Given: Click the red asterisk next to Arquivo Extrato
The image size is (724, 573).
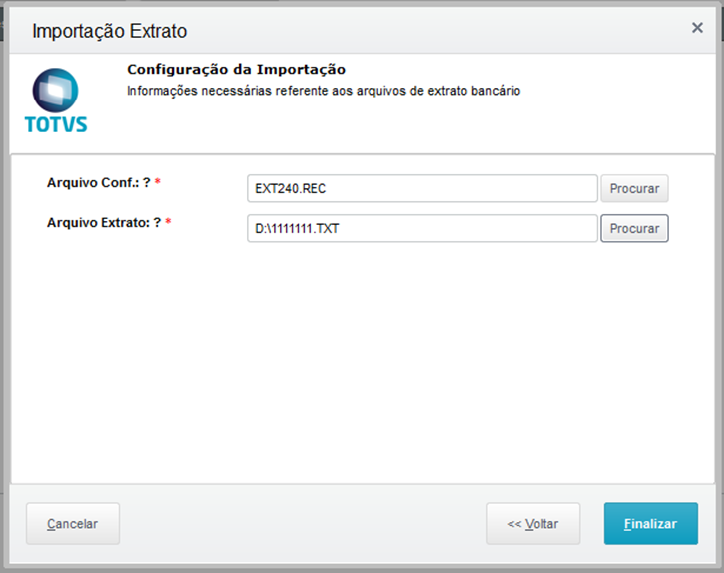Looking at the screenshot, I should coord(168,223).
